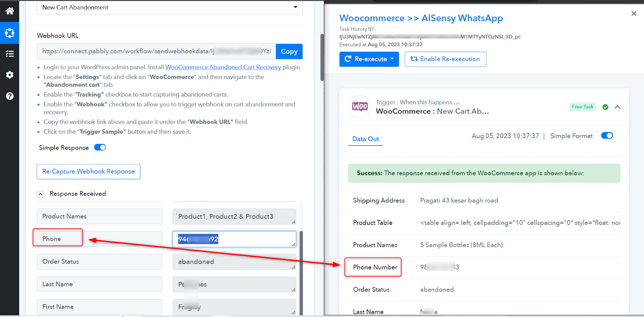Click the Order Status value field 'abandoned'
Image resolution: width=644 pixels, height=317 pixels.
pos(234,262)
